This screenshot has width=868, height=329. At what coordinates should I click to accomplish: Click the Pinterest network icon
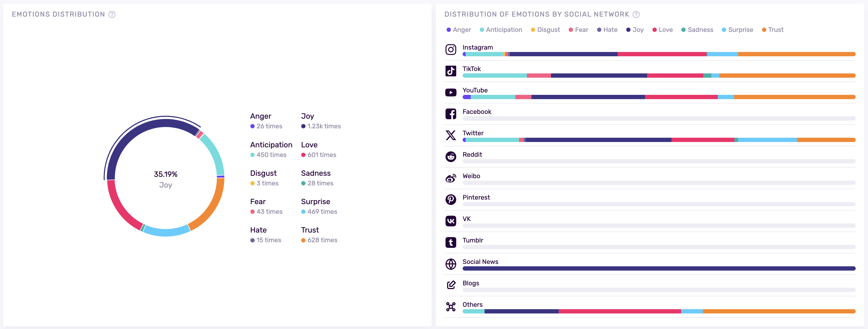pyautogui.click(x=451, y=200)
